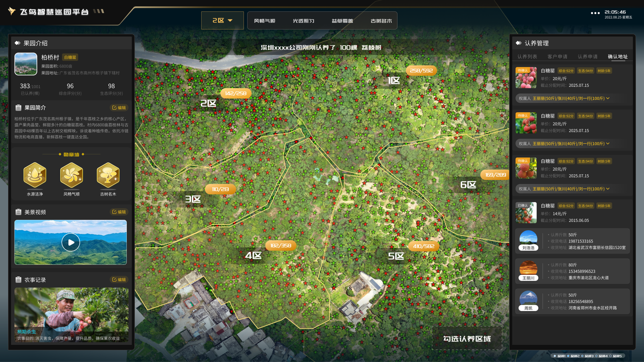644x362 pixels.
Task: Click the 勾选认养区域 button
Action: 467,339
